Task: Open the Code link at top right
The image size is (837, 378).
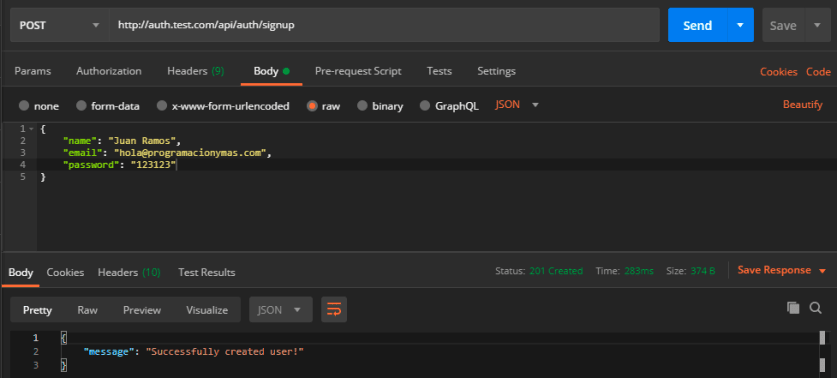Action: [818, 72]
